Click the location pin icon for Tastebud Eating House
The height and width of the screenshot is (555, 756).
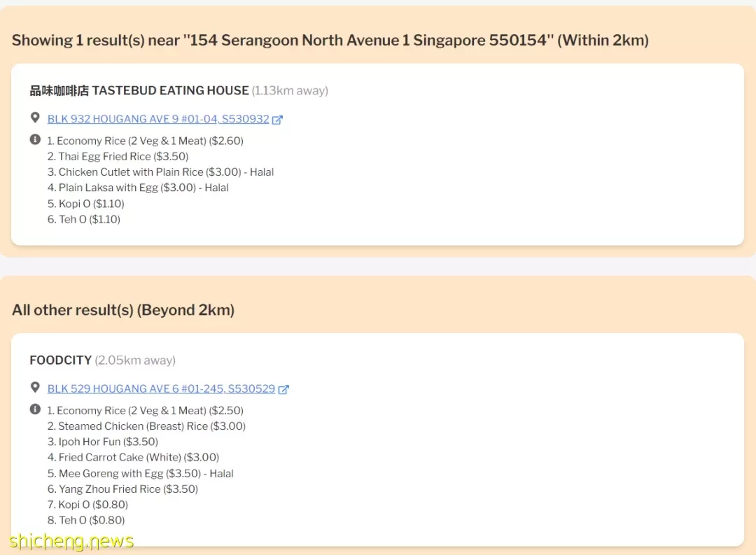point(35,117)
